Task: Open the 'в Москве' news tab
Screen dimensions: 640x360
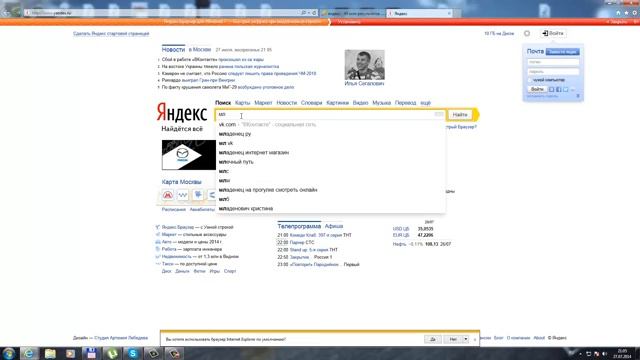Action: [x=200, y=49]
